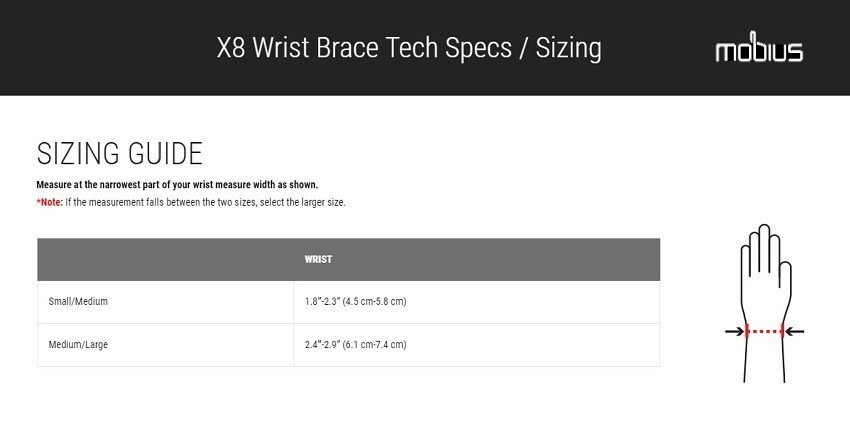This screenshot has height=425, width=850.
Task: Click the narrowest part of wrist instruction
Action: (177, 185)
